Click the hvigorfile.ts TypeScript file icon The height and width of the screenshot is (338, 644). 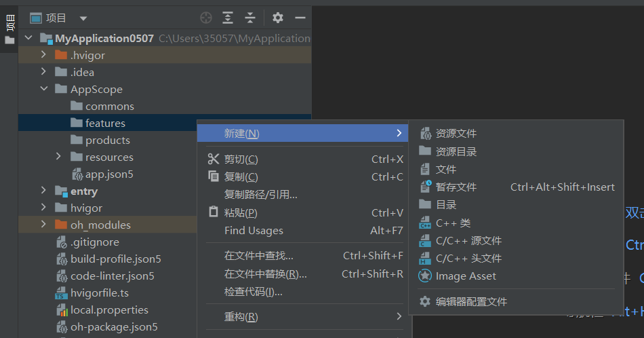[62, 293]
